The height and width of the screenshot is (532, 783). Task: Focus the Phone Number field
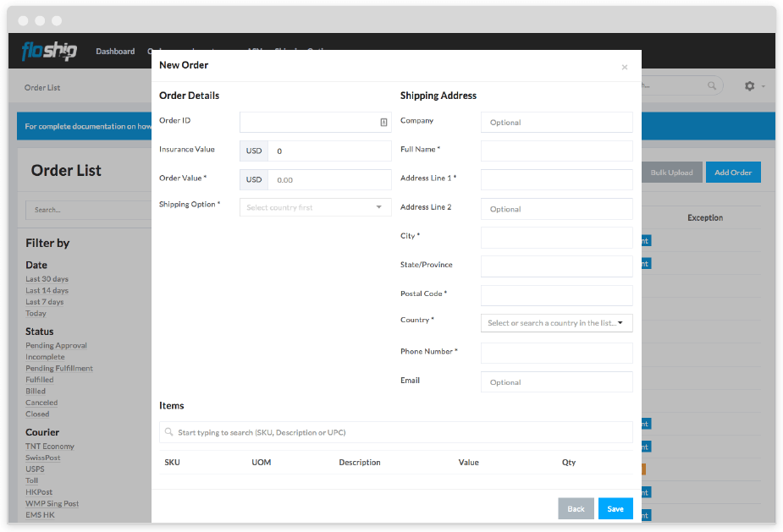(x=556, y=353)
